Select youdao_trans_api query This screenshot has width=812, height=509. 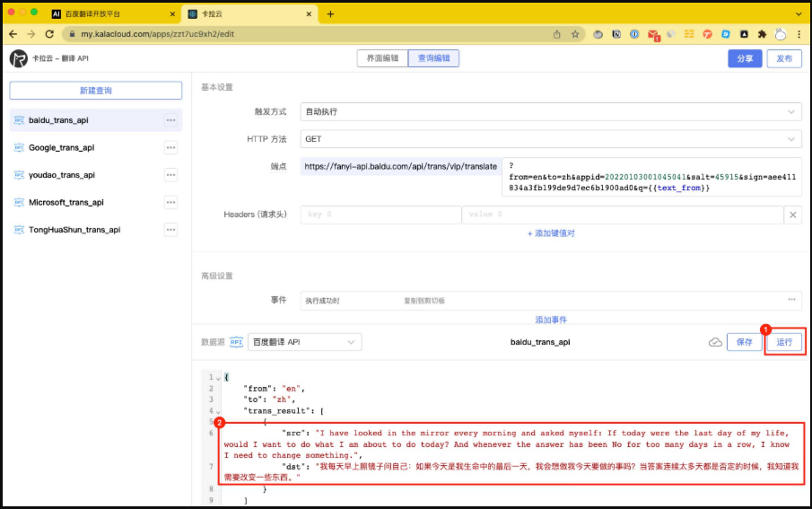(62, 175)
